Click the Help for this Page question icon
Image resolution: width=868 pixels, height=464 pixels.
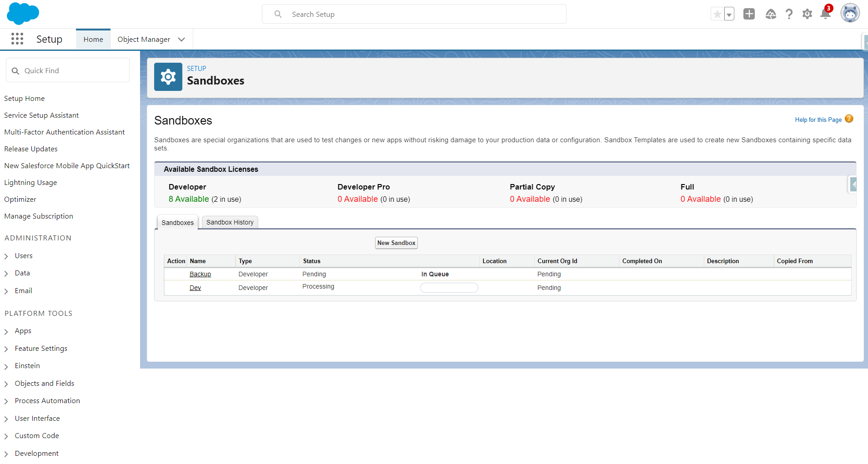[x=849, y=119]
